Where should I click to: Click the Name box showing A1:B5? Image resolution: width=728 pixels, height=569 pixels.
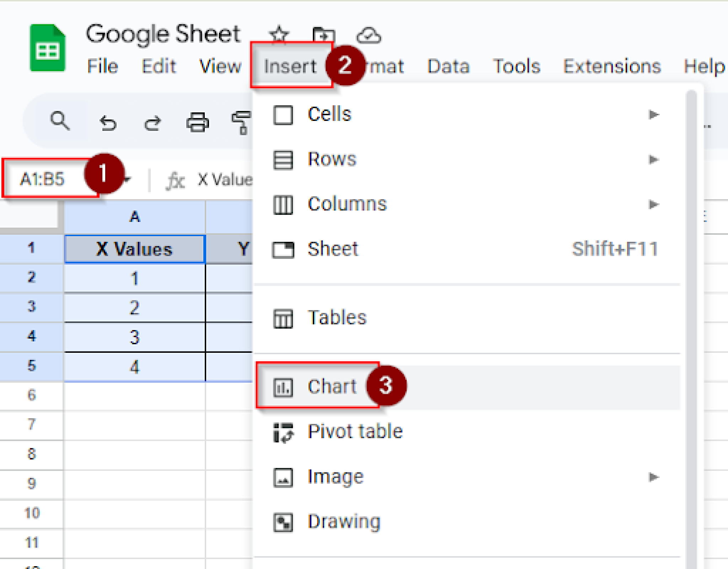[43, 179]
